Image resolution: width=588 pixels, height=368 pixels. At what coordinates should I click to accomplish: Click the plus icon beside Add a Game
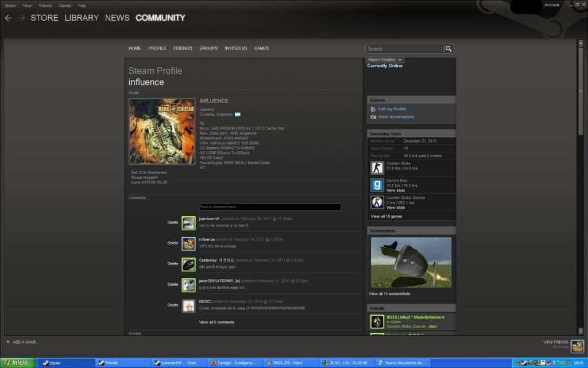(x=8, y=342)
